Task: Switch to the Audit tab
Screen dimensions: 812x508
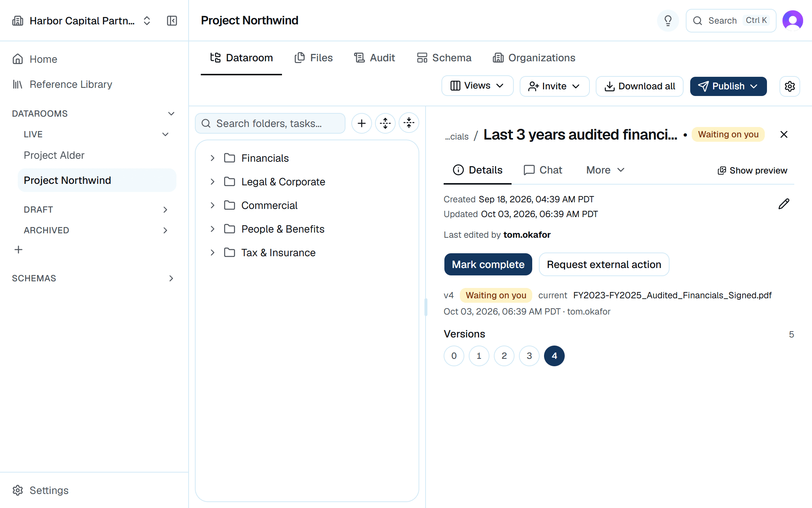Action: pyautogui.click(x=375, y=58)
